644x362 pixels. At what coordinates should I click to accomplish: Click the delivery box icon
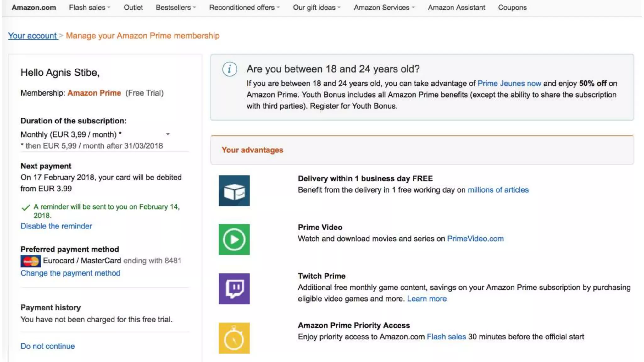point(234,191)
